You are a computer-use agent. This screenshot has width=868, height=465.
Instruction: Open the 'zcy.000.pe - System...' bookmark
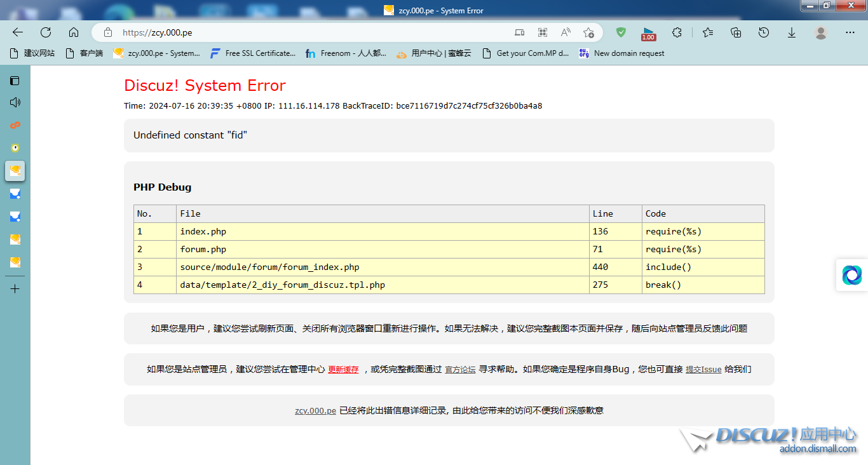tap(156, 53)
